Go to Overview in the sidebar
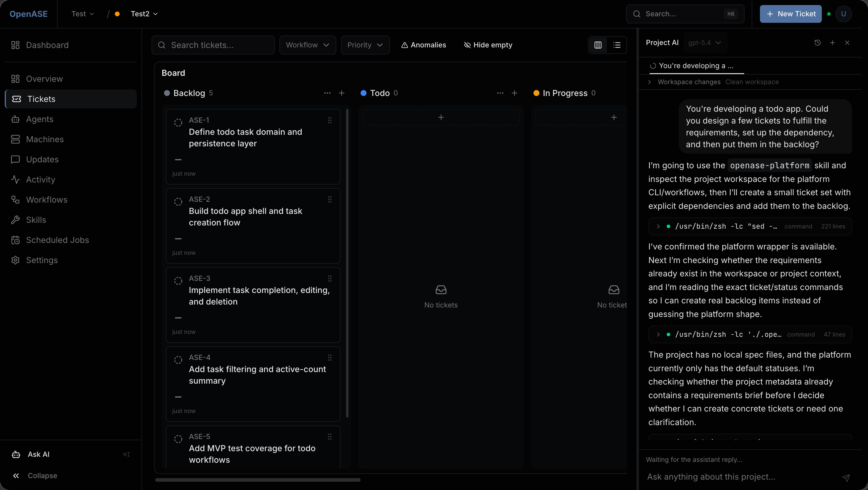The height and width of the screenshot is (490, 868). [x=71, y=79]
